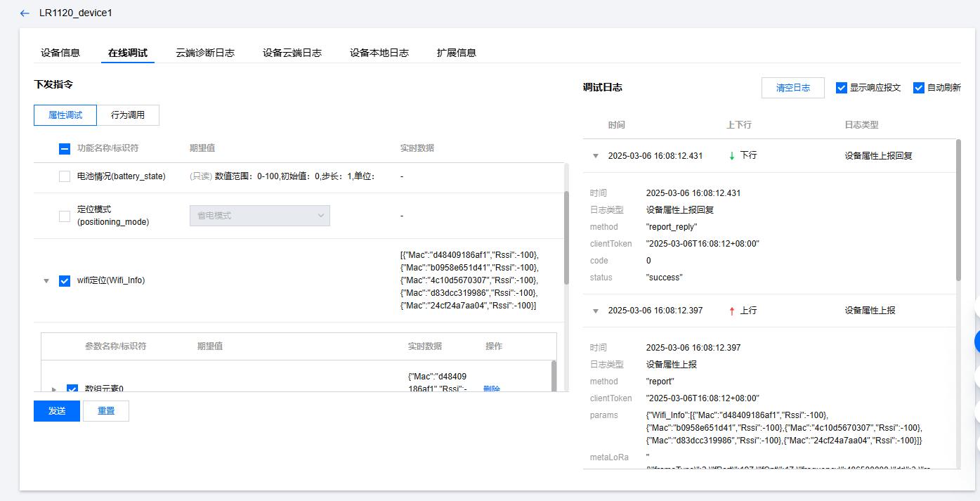This screenshot has height=501, width=980.
Task: Click the debug log vertical scrollbar
Action: click(958, 209)
